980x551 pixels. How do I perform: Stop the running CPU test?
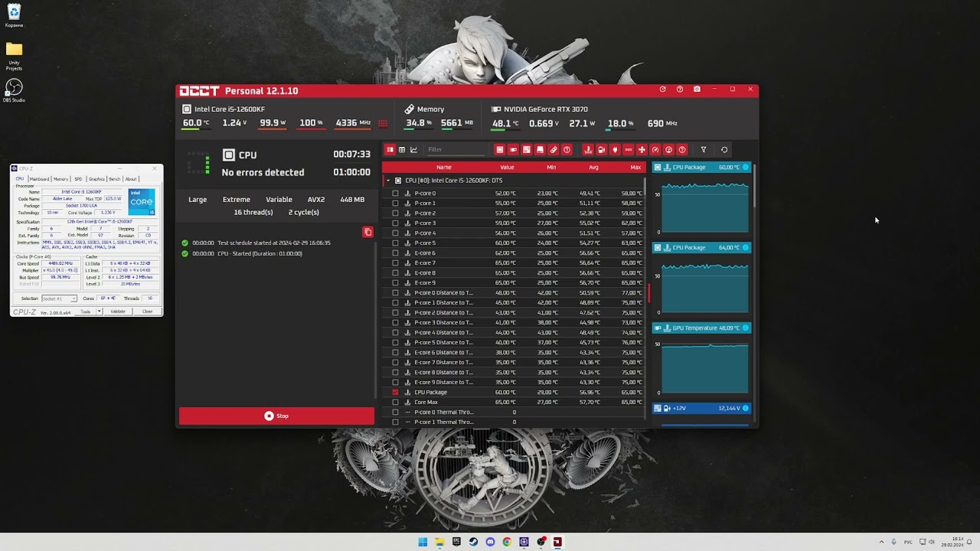276,416
